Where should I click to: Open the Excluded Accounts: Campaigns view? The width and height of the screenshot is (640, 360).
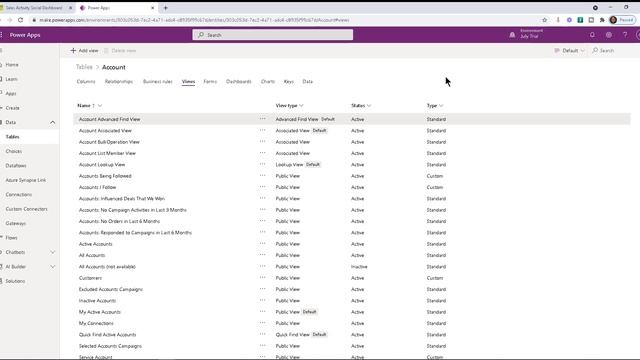111,289
